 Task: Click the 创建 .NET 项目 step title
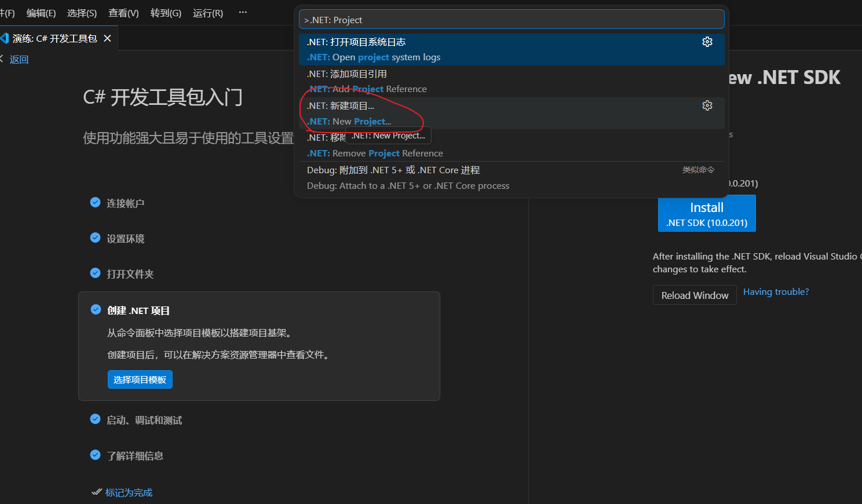[x=138, y=311]
